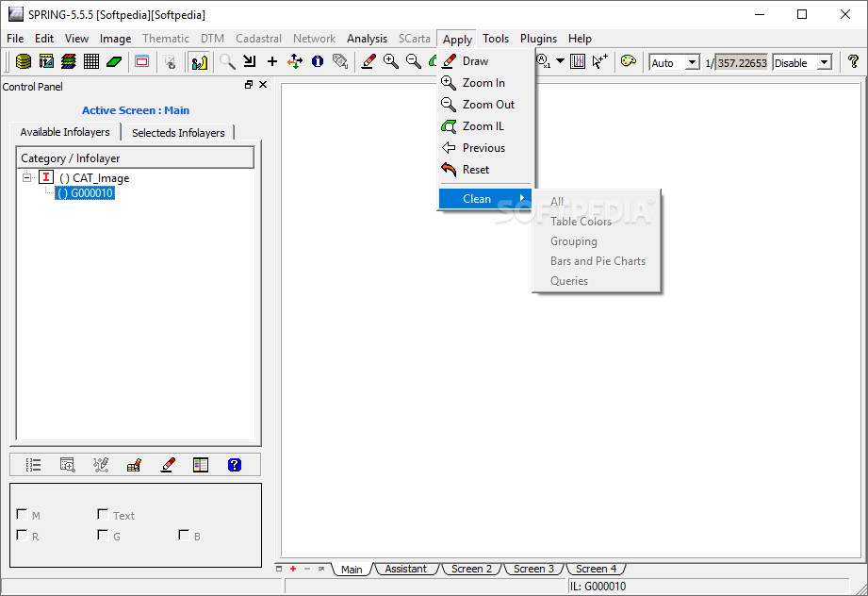Click the red eraser icon in Control Panel

tap(168, 465)
